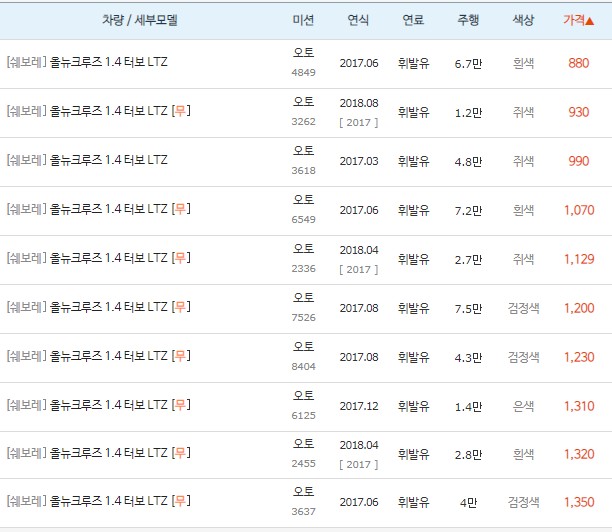Click the price 880
612x532 pixels.
(x=578, y=63)
